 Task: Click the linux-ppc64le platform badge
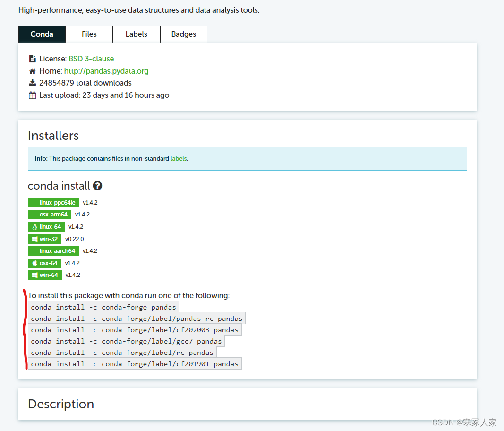pyautogui.click(x=53, y=203)
